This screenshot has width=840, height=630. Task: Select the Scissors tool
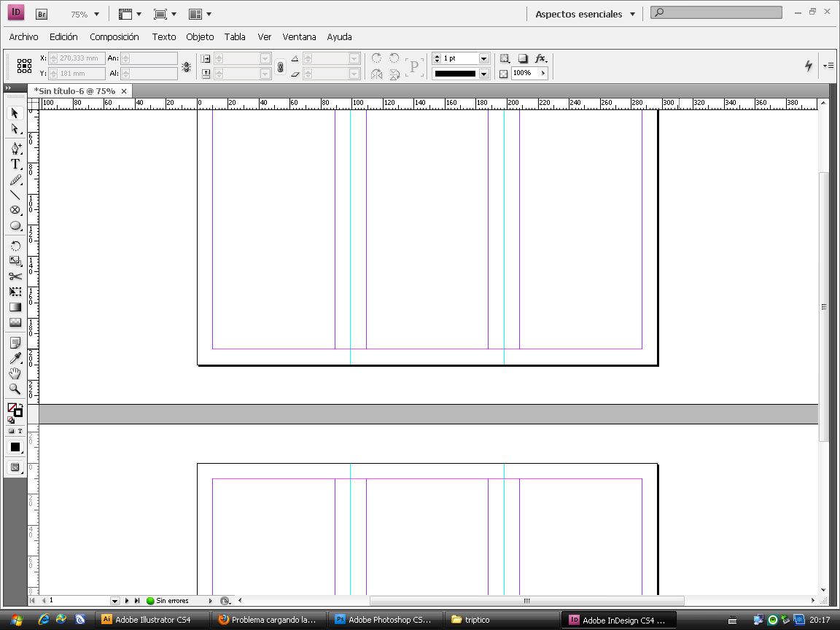click(15, 276)
